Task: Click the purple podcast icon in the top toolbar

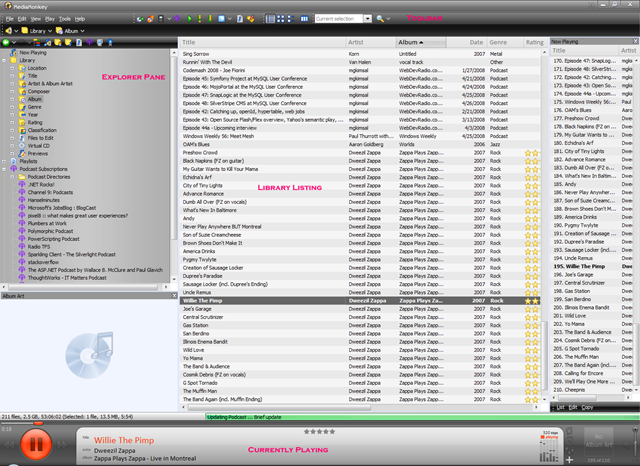Action: (x=177, y=19)
